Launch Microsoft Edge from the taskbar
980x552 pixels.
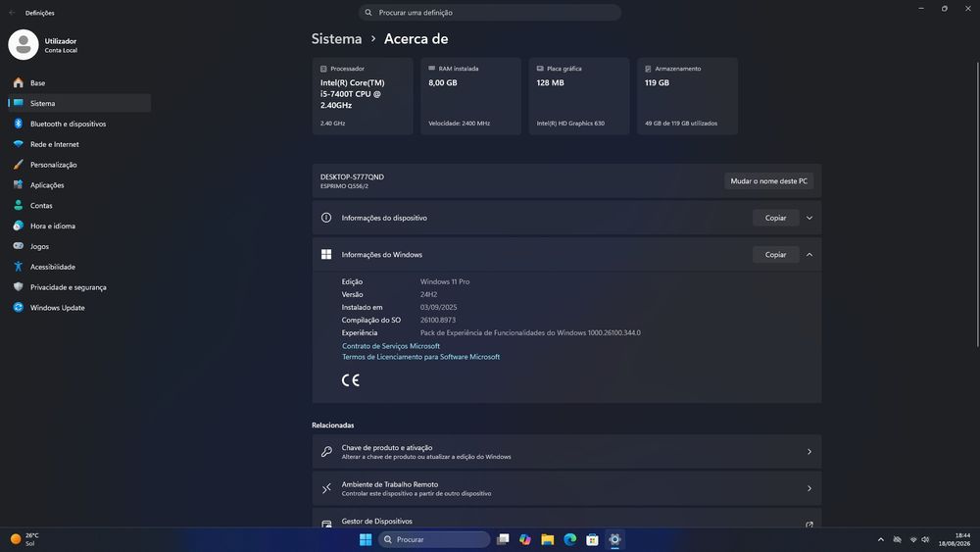click(x=570, y=539)
